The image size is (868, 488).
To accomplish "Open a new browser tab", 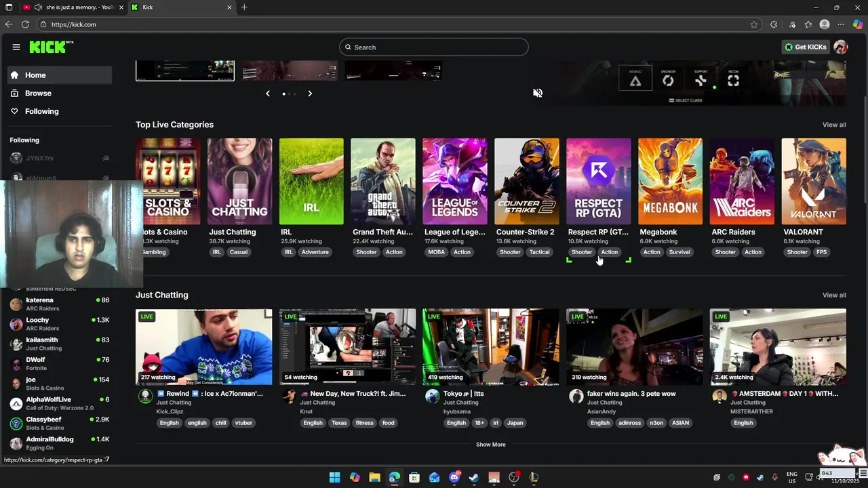I will [x=244, y=7].
